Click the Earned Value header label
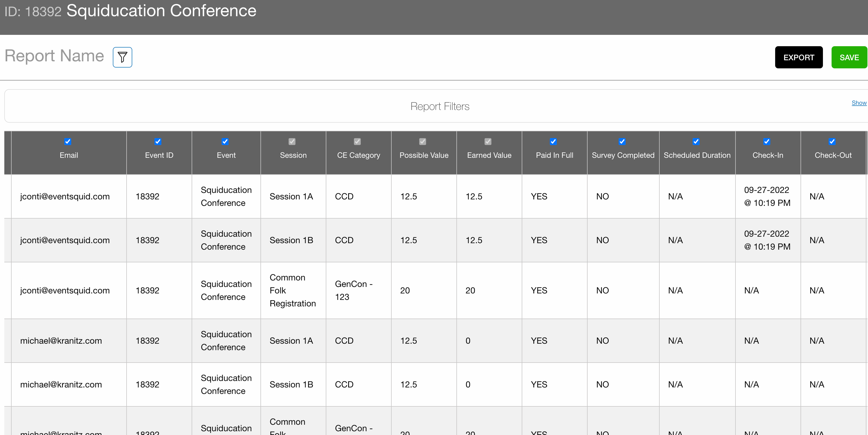 click(489, 155)
